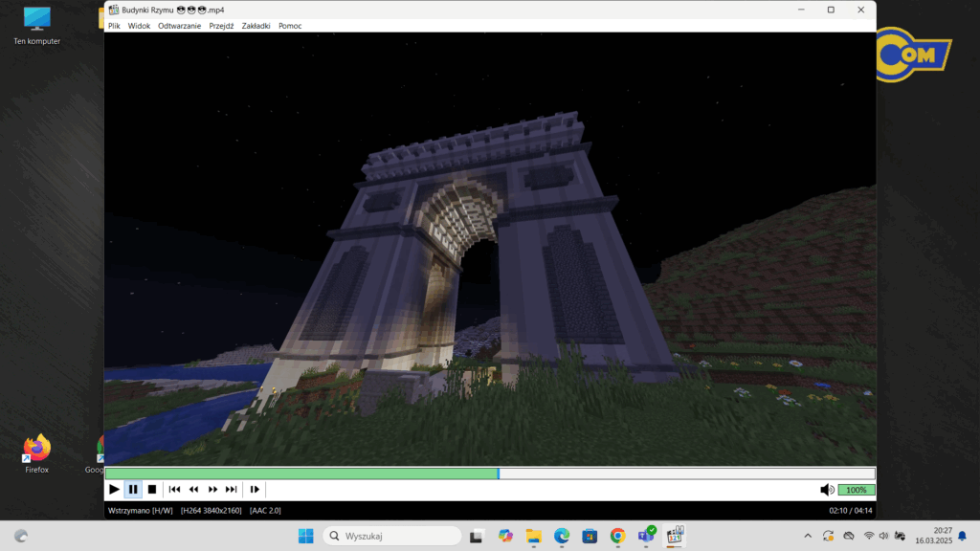Maximize the media player window
This screenshot has width=980, height=551.
tap(831, 10)
